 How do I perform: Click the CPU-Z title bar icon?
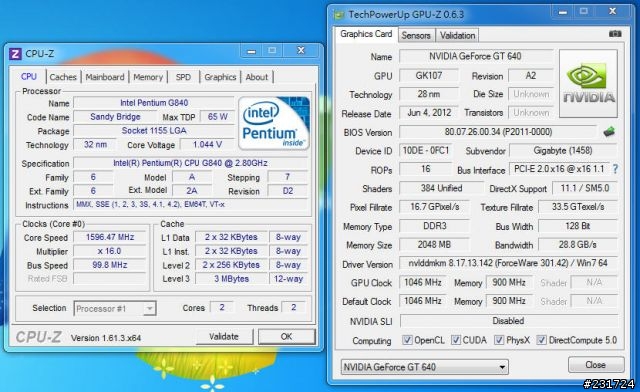click(15, 54)
